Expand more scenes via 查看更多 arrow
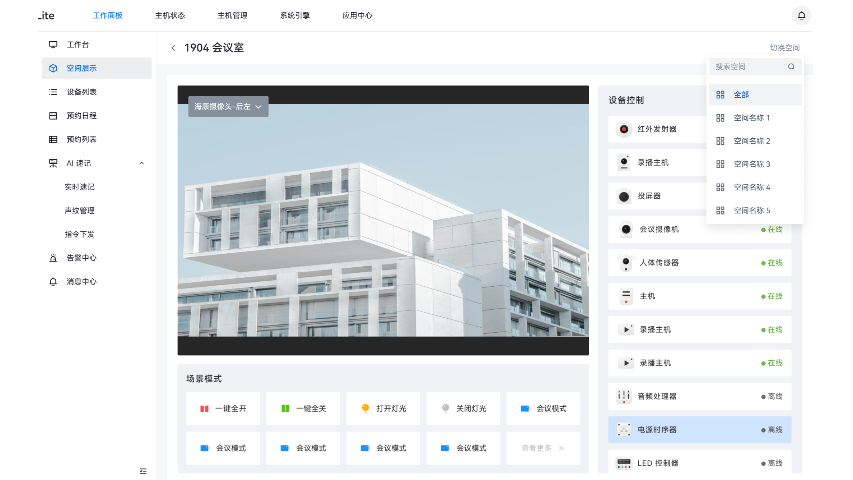 pos(561,448)
